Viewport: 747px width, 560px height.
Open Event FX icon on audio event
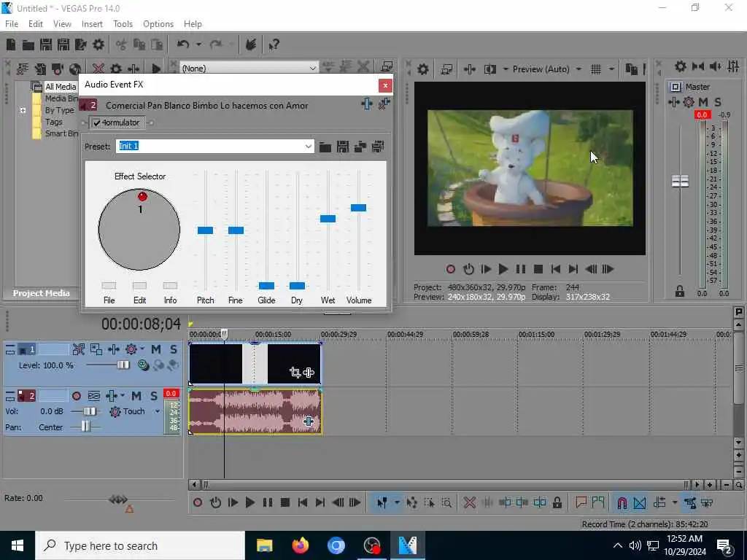tap(309, 421)
